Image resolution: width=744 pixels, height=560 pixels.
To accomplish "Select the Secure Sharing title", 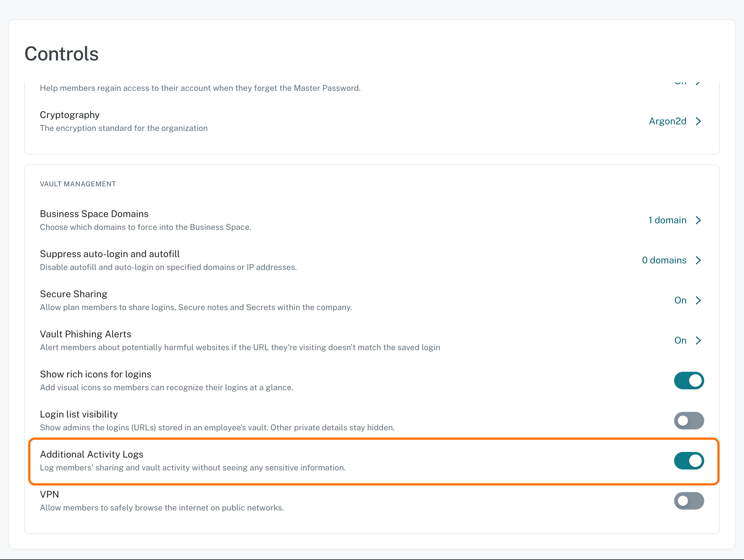I will (73, 294).
